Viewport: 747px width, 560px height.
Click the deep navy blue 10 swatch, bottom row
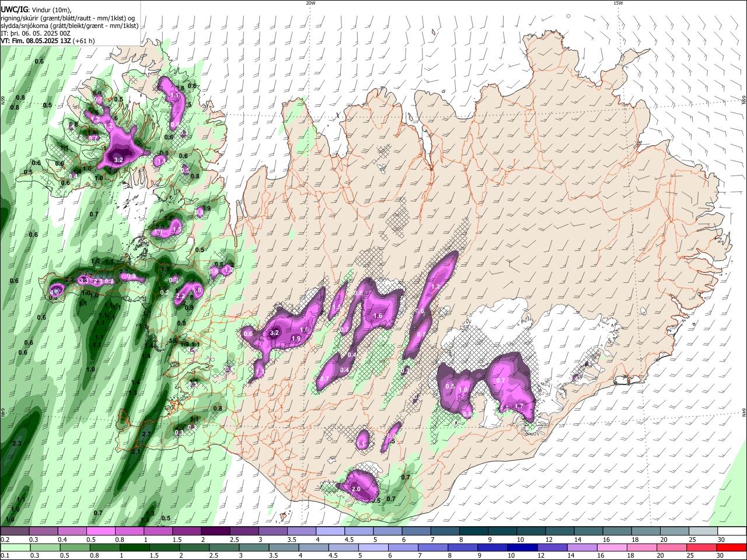(x=523, y=547)
